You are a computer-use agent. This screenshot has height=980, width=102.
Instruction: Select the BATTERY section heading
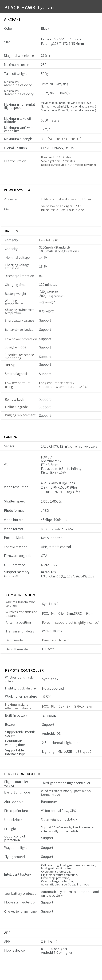(x=12, y=231)
